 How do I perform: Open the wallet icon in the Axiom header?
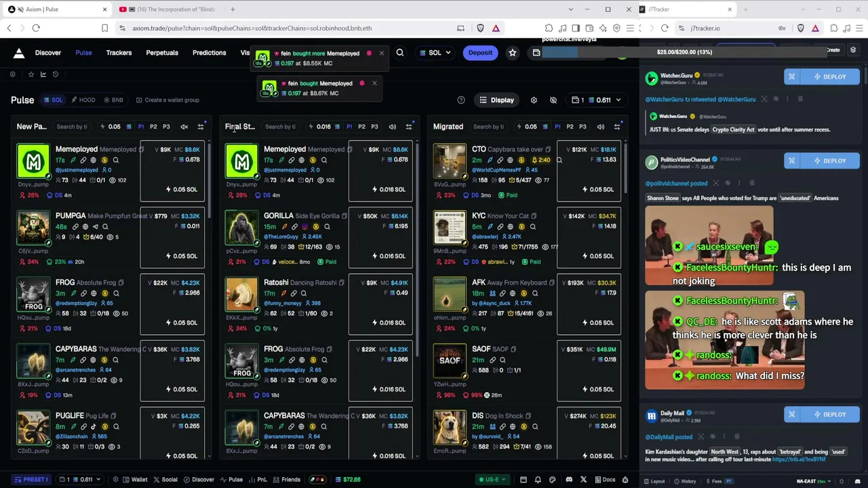pos(536,53)
